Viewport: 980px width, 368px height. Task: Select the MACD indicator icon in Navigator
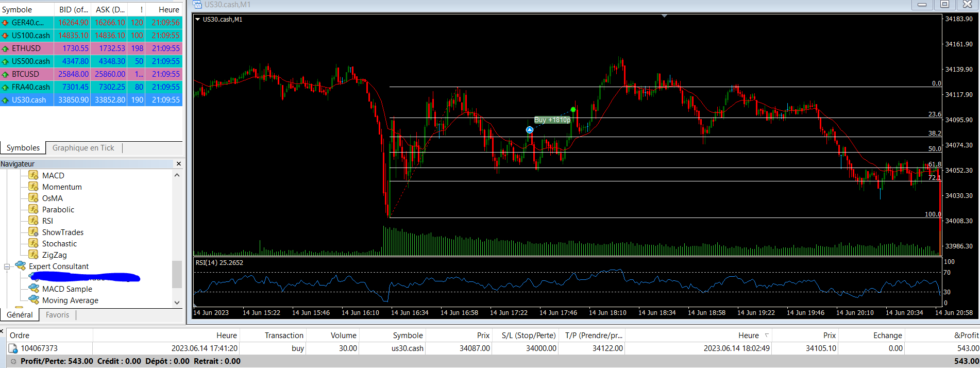click(x=33, y=175)
